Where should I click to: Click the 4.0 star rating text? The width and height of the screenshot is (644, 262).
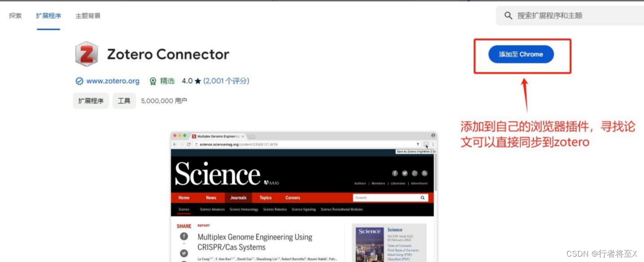(x=191, y=81)
